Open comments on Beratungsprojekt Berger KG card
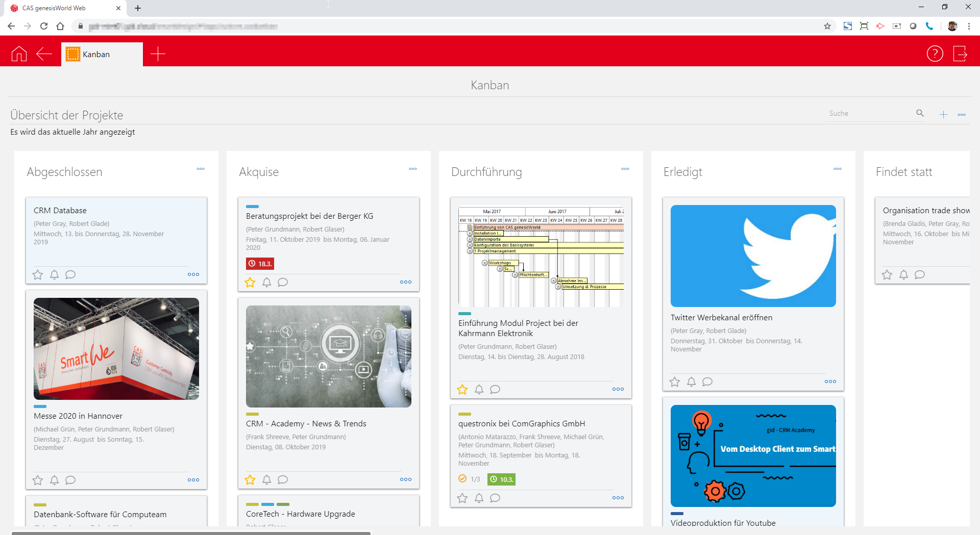Viewport: 980px width, 535px height. coord(283,283)
